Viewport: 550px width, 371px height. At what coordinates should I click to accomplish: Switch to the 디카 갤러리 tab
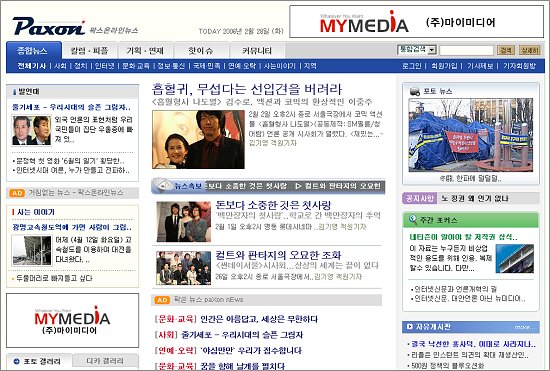point(105,361)
